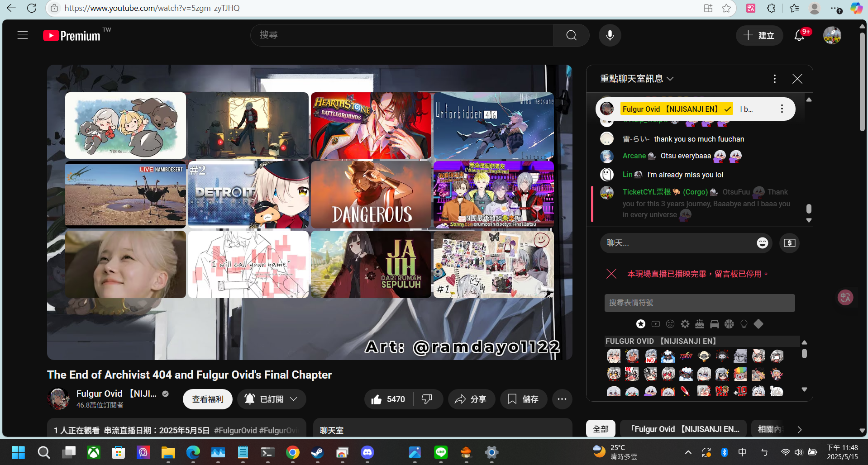Open the pinned message three-dot menu
This screenshot has height=465, width=868.
[x=782, y=109]
